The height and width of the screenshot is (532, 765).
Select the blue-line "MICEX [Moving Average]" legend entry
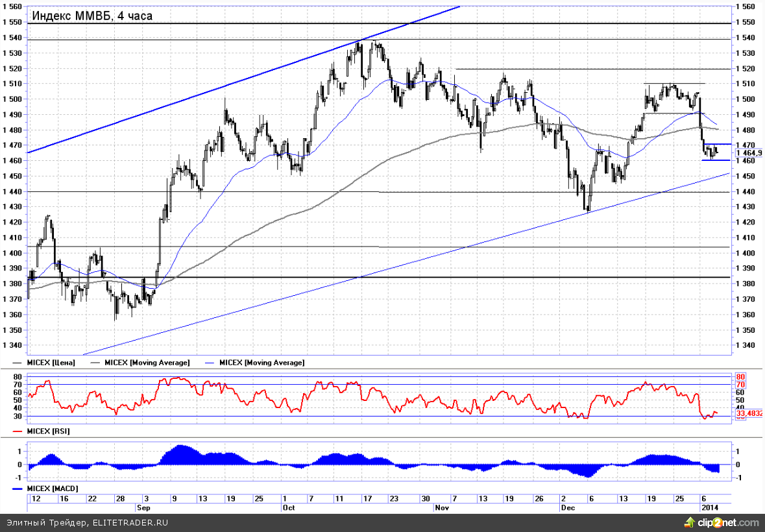[254, 363]
